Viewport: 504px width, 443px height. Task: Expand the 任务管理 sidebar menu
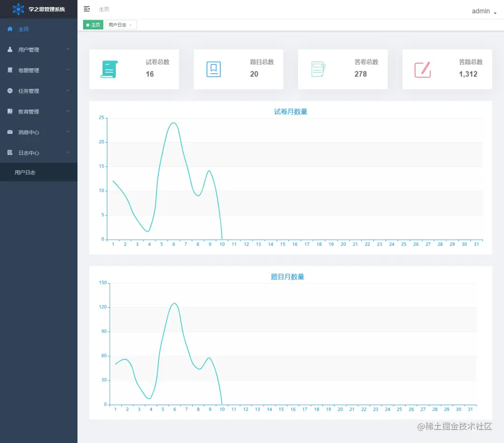[39, 91]
